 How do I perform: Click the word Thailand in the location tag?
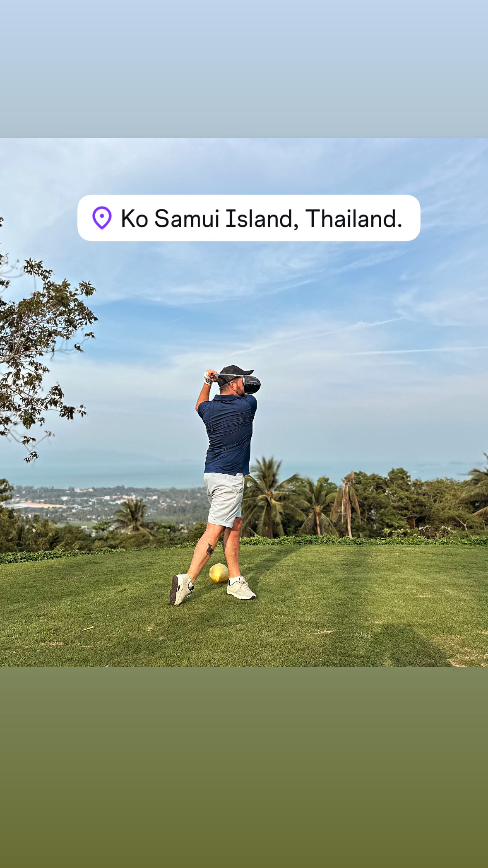[x=354, y=218]
